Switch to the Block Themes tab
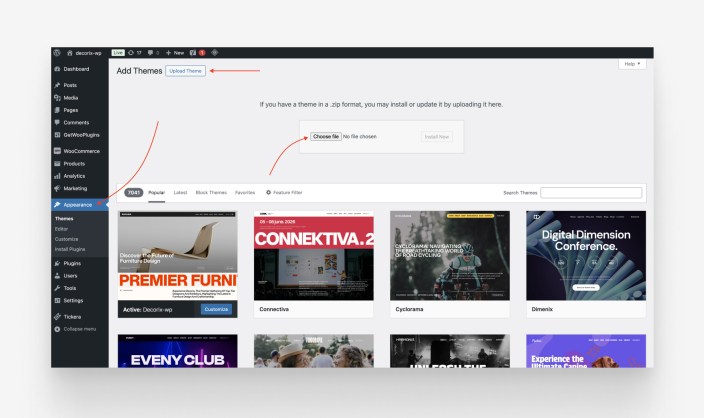Viewport: 704px width, 418px height. [x=211, y=193]
